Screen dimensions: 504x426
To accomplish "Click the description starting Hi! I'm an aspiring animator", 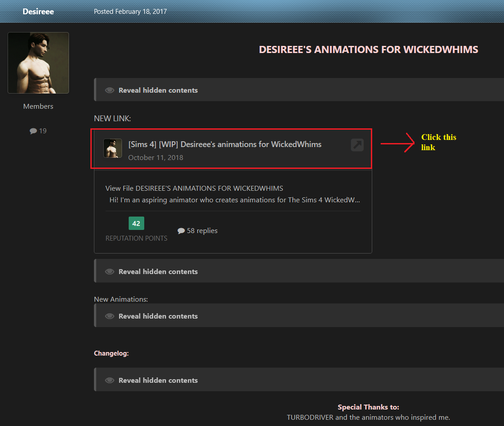I will click(x=235, y=200).
